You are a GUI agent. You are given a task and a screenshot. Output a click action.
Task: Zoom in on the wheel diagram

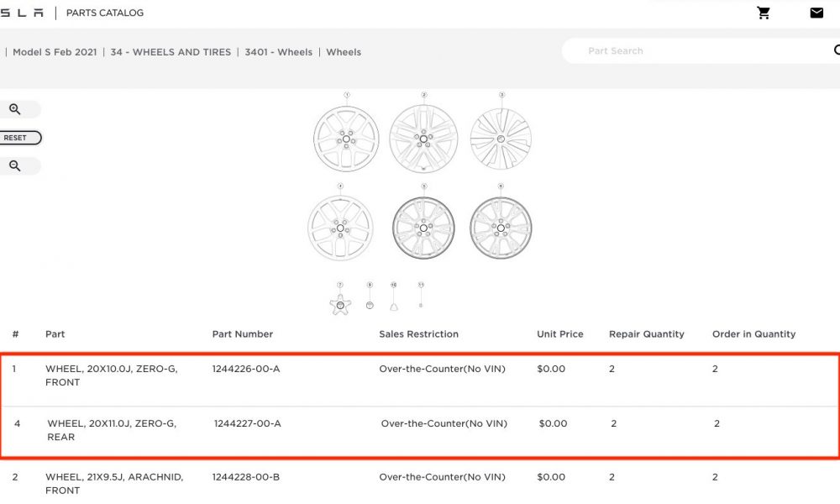[15, 109]
